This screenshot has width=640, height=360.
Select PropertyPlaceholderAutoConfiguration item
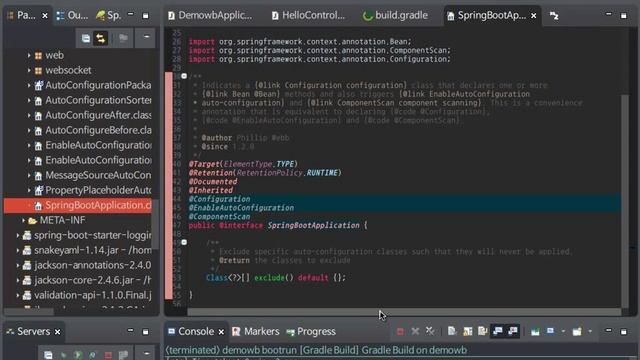pos(98,190)
